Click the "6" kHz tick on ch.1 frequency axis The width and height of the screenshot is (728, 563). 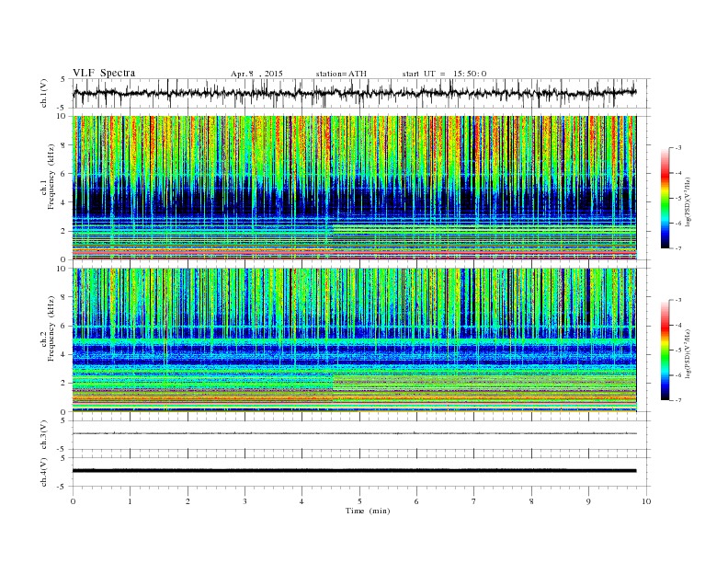[64, 174]
